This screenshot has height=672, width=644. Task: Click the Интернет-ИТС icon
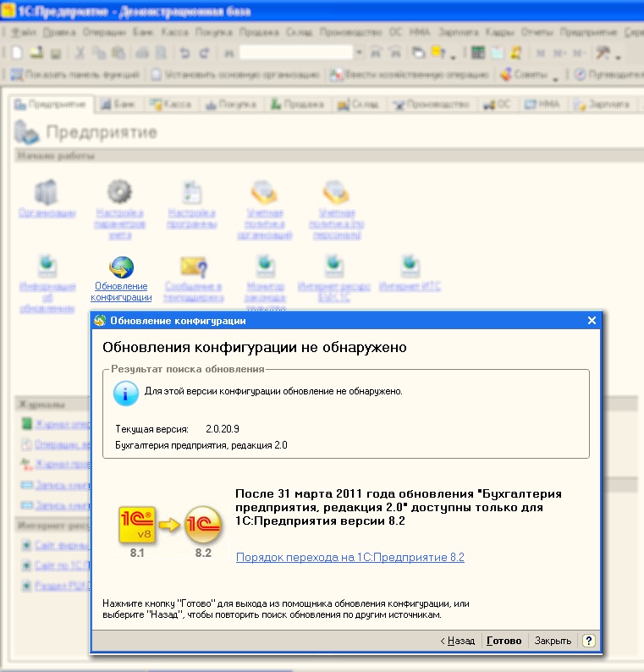tap(410, 267)
